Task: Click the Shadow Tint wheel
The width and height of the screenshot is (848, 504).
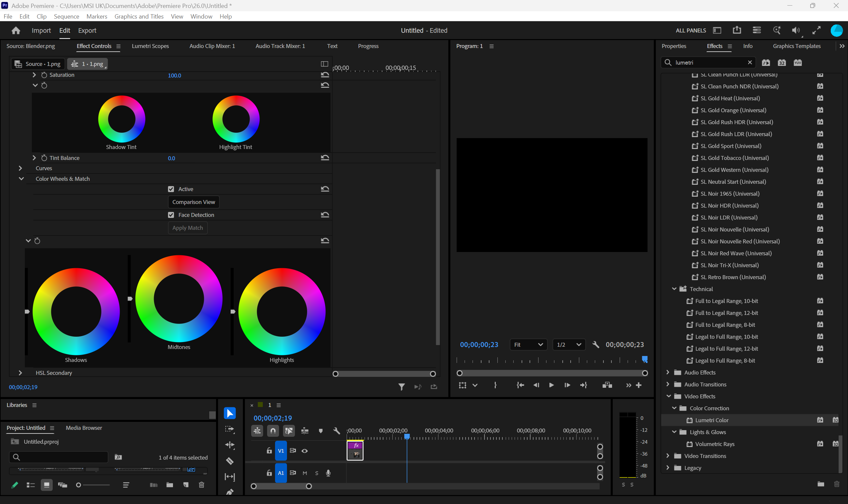Action: point(122,119)
